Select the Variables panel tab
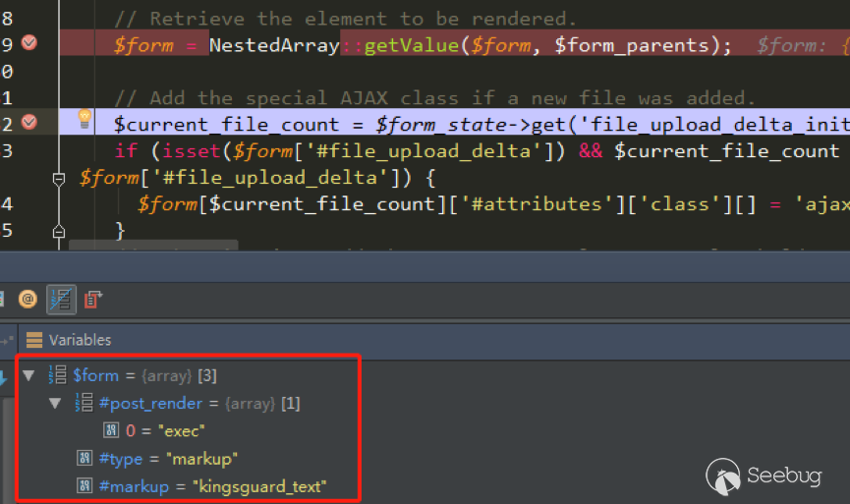Image resolution: width=850 pixels, height=504 pixels. coord(80,340)
